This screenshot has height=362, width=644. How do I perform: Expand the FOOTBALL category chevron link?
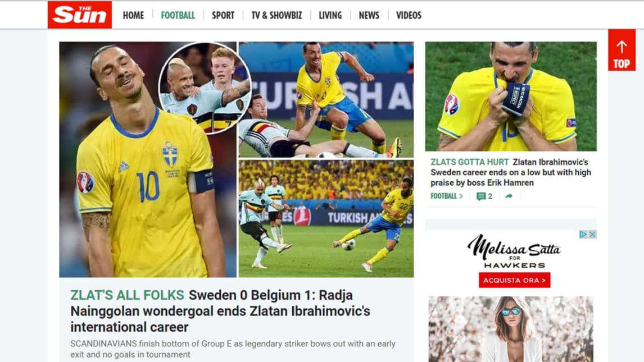point(447,196)
